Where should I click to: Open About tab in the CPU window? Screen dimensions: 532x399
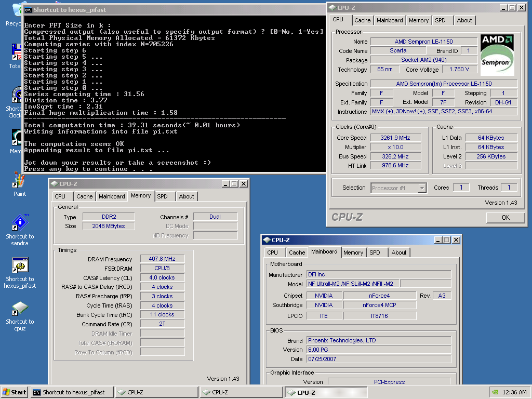point(464,20)
